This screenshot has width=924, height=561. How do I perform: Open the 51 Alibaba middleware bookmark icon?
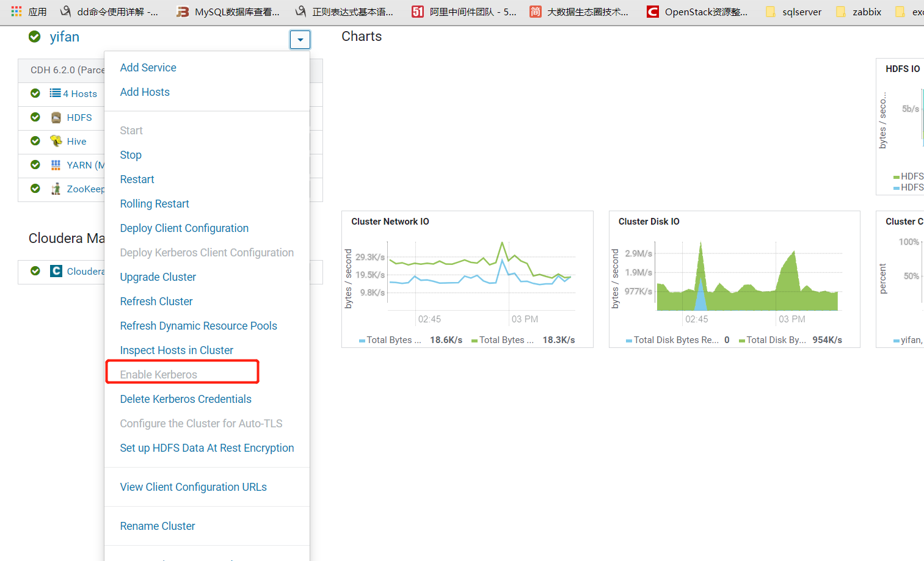click(x=418, y=12)
